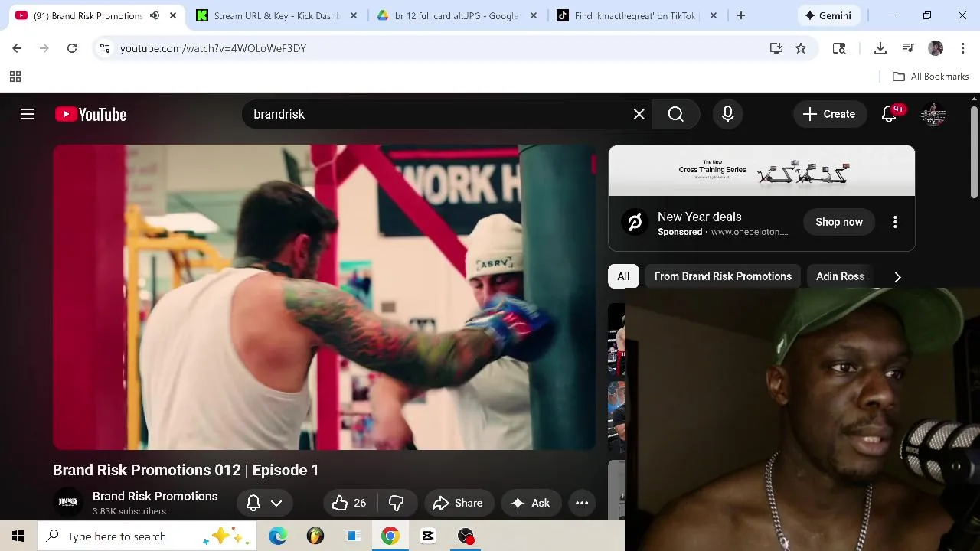Select the From Brand Risk Promotions chip
This screenshot has width=980, height=551.
(x=723, y=276)
